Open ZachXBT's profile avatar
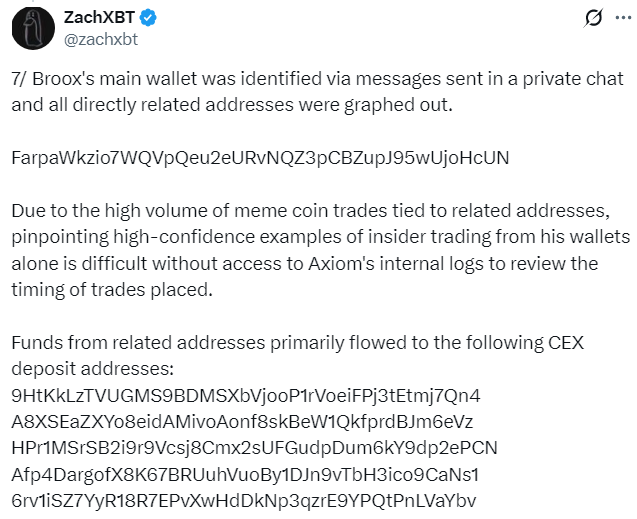This screenshot has height=519, width=637. (x=32, y=28)
